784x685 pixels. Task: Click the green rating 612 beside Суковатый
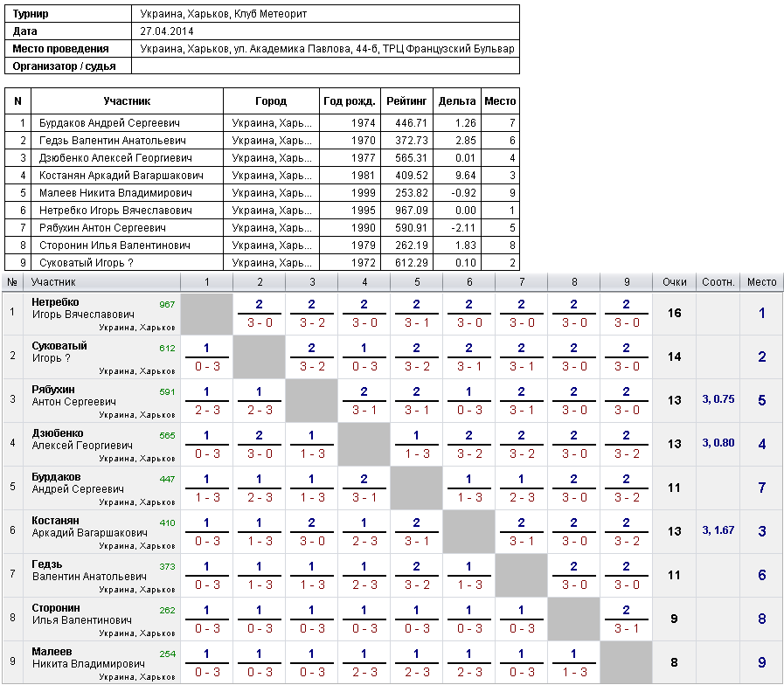166,348
